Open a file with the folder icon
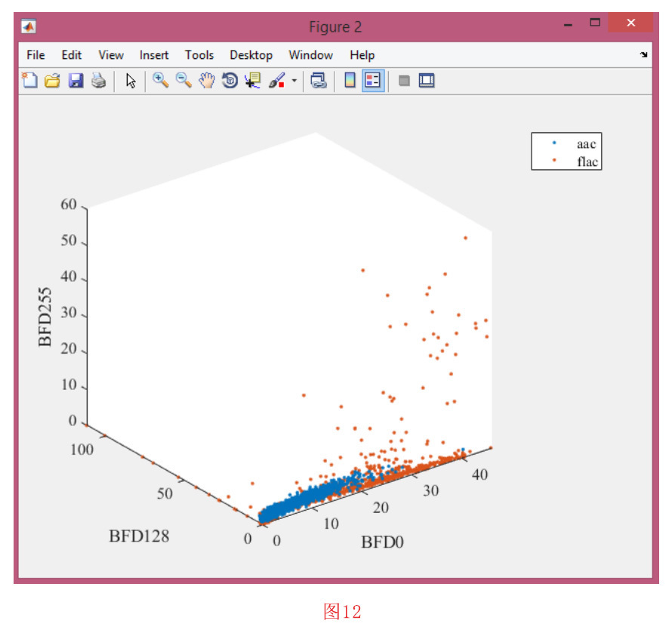 (52, 80)
